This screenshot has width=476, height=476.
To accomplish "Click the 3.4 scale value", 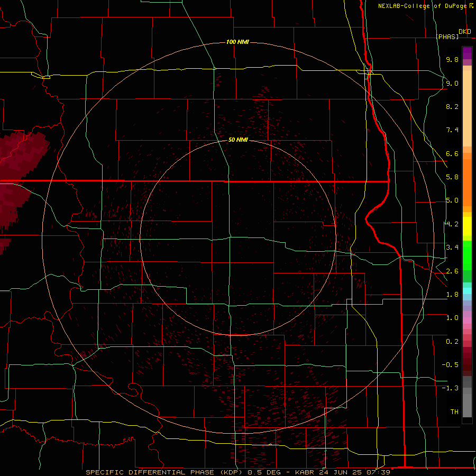I will click(x=452, y=248).
